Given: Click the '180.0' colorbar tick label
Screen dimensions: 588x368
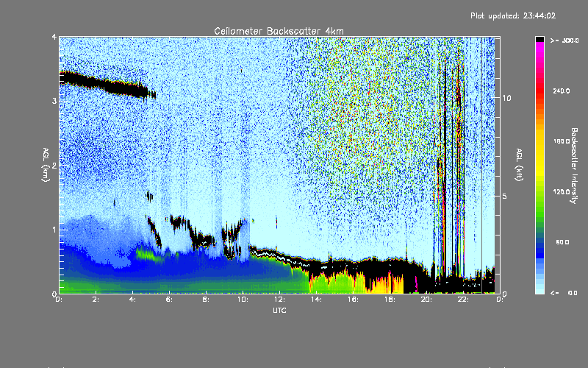Looking at the screenshot, I should click(562, 141).
